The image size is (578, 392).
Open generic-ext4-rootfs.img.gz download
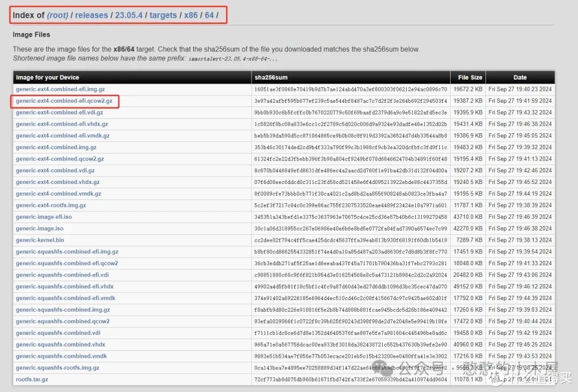coord(51,205)
